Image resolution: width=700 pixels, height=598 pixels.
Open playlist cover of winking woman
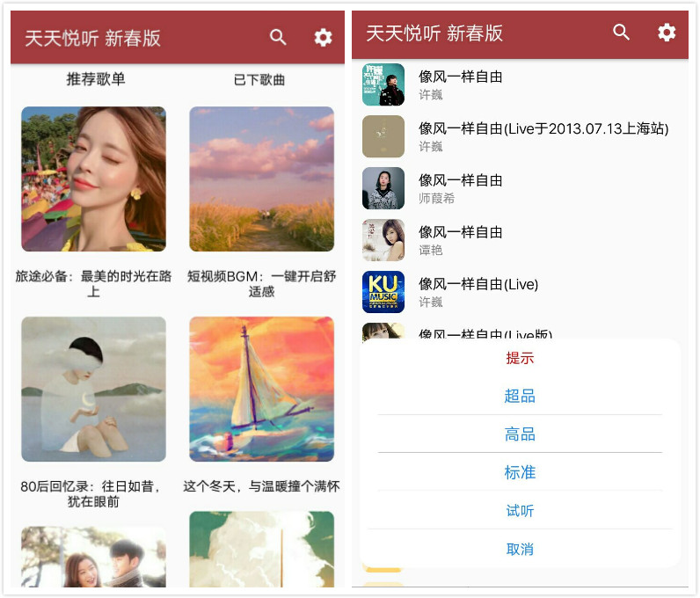(94, 179)
